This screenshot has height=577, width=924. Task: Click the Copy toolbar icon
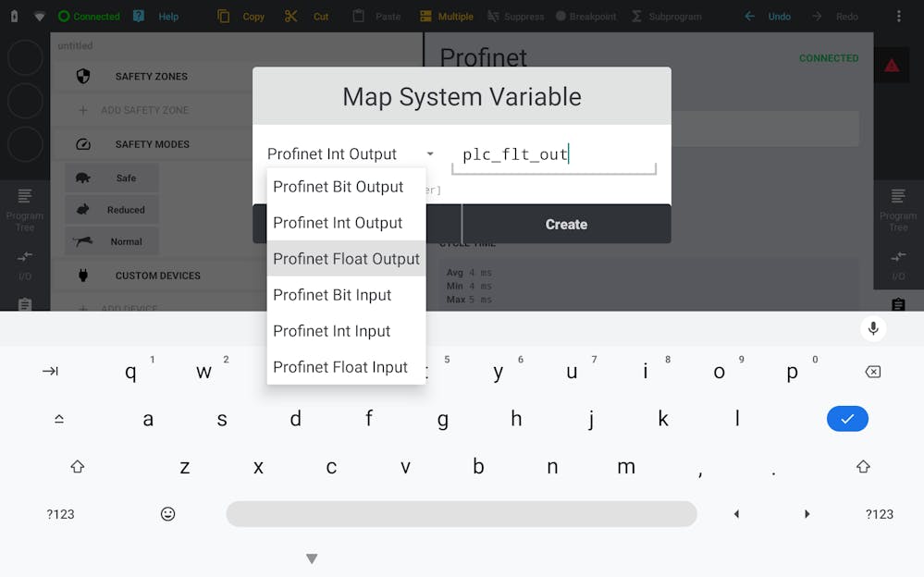coord(223,17)
